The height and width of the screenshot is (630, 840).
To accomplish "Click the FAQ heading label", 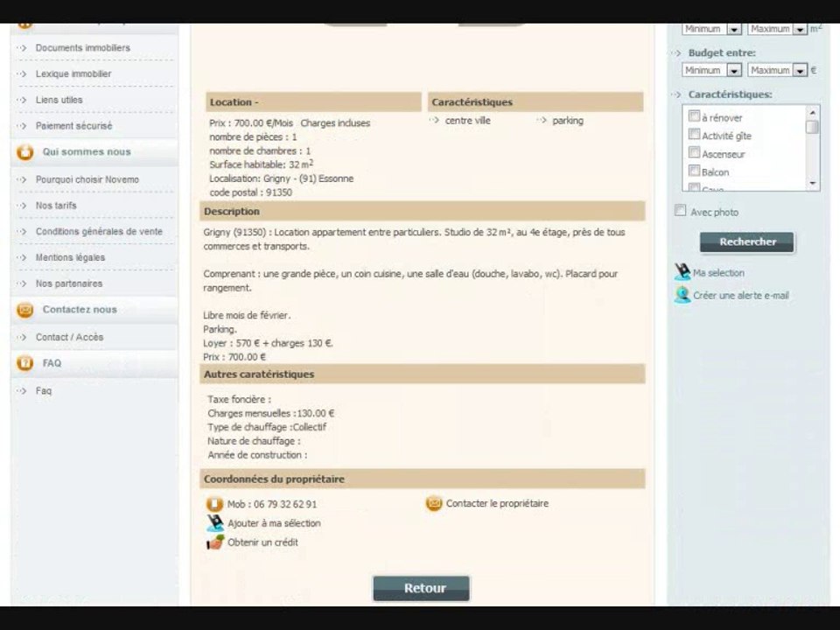I will (52, 363).
